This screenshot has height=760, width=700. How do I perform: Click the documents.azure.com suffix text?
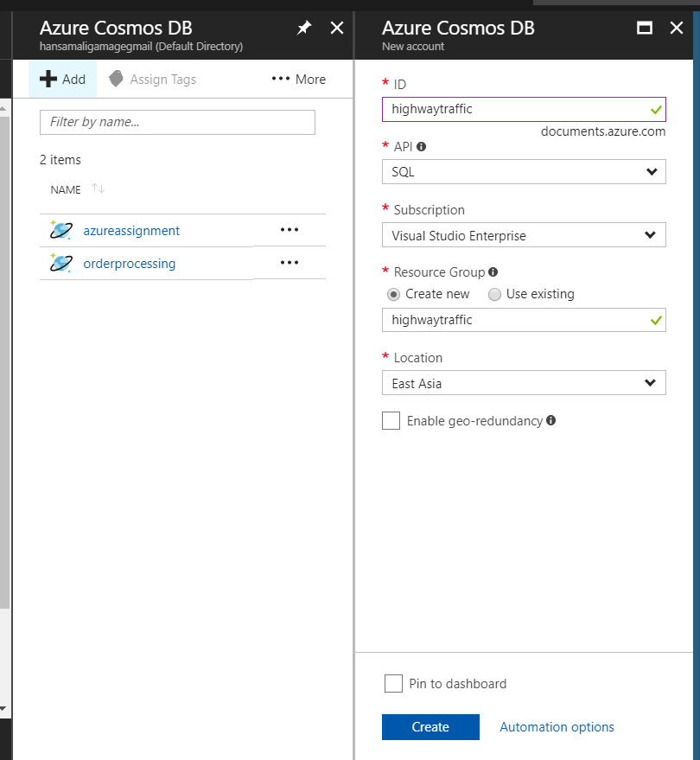(x=603, y=131)
